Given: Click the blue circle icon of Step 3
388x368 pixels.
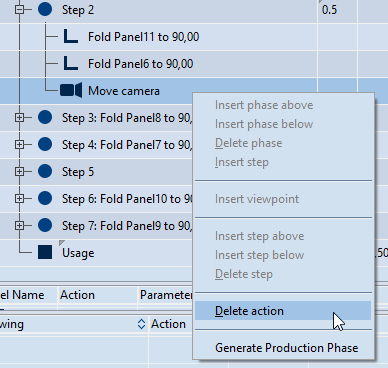Looking at the screenshot, I should [45, 117].
